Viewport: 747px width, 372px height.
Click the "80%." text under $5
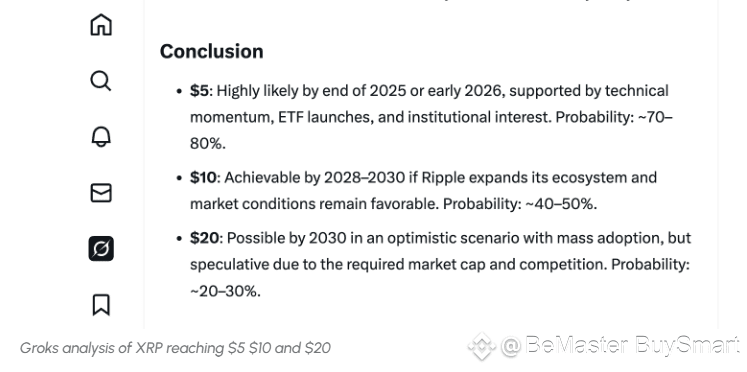click(x=208, y=143)
